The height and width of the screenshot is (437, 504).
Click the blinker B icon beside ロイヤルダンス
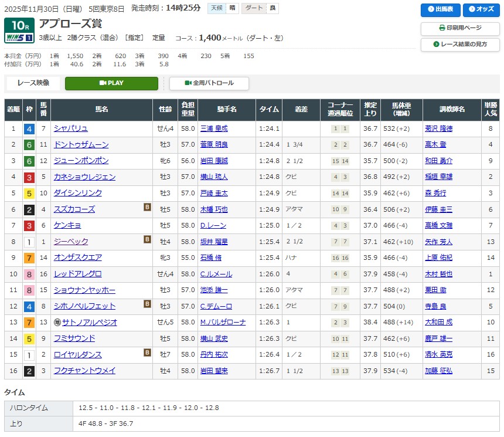point(148,353)
